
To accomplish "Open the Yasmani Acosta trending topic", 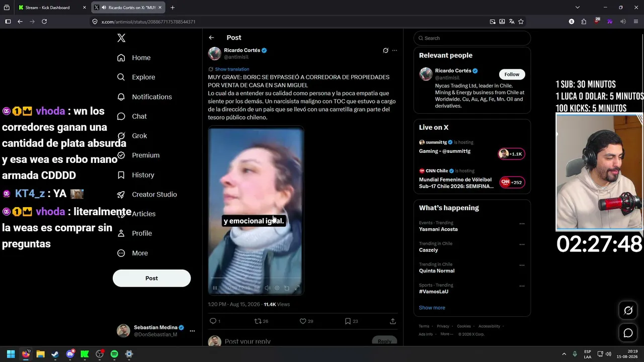I will point(438,229).
